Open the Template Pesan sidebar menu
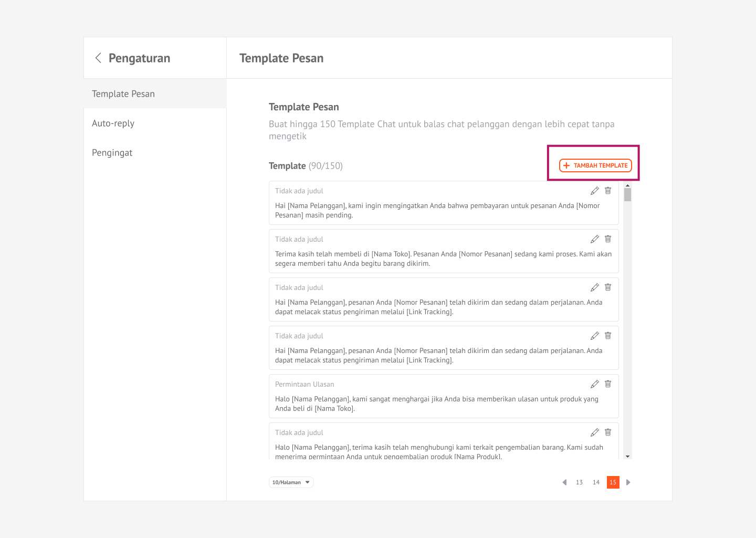This screenshot has width=756, height=538. pos(123,94)
